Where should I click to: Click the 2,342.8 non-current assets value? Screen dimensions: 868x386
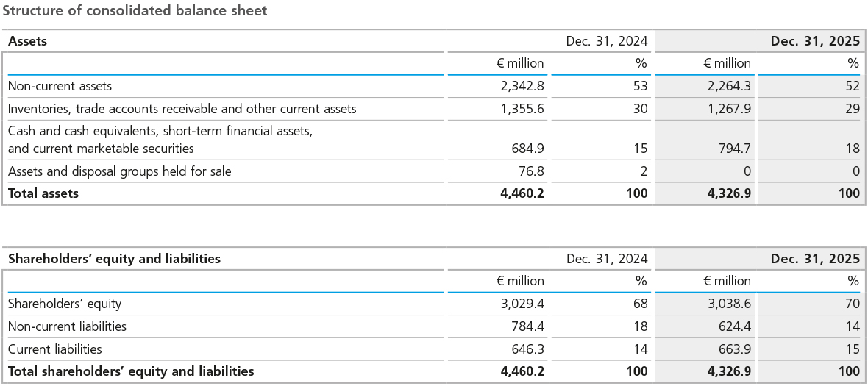[522, 86]
